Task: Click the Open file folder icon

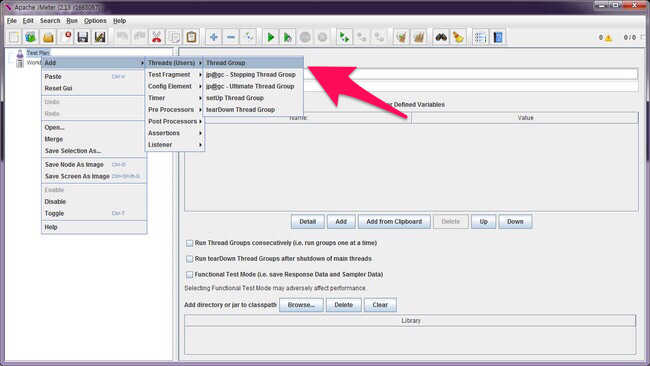Action: (48, 37)
